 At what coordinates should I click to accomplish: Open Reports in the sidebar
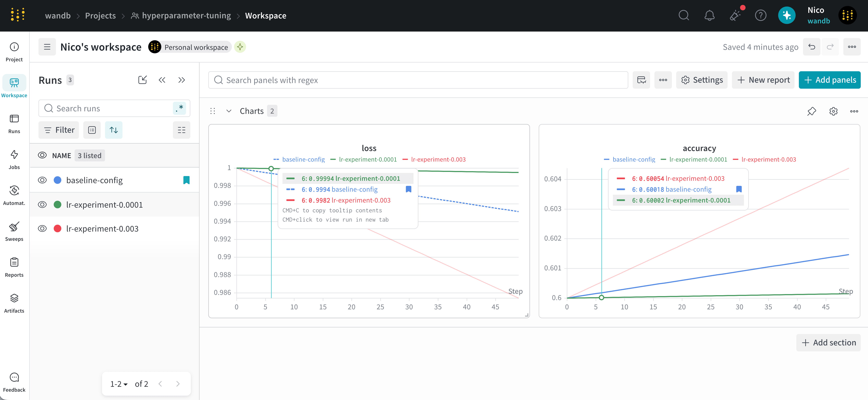pyautogui.click(x=14, y=267)
